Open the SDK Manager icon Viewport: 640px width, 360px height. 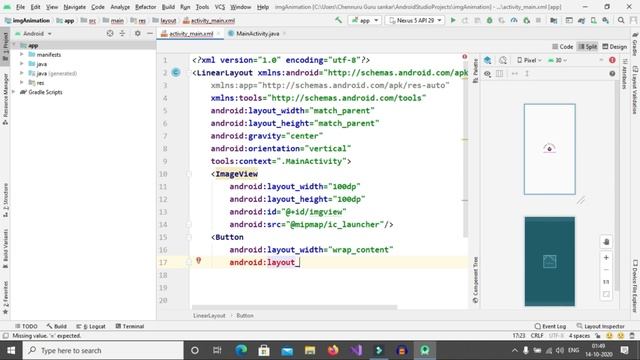point(606,20)
